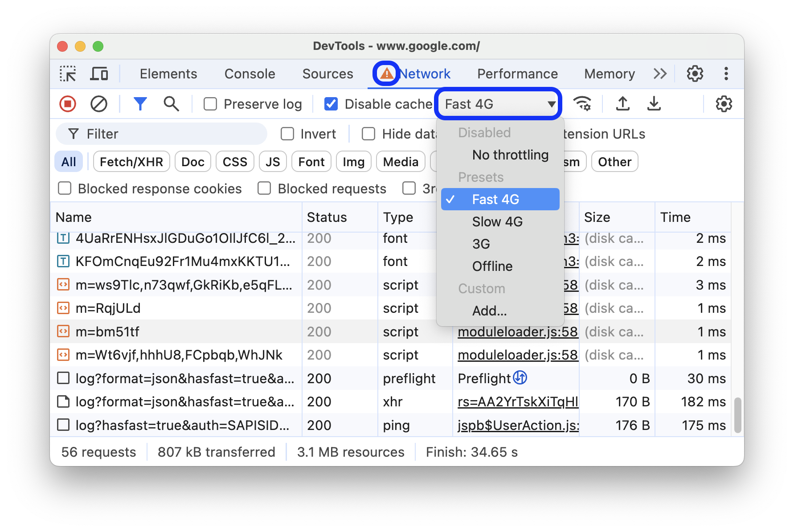The width and height of the screenshot is (794, 532).
Task: Check the Blocked requests filter
Action: pos(264,188)
